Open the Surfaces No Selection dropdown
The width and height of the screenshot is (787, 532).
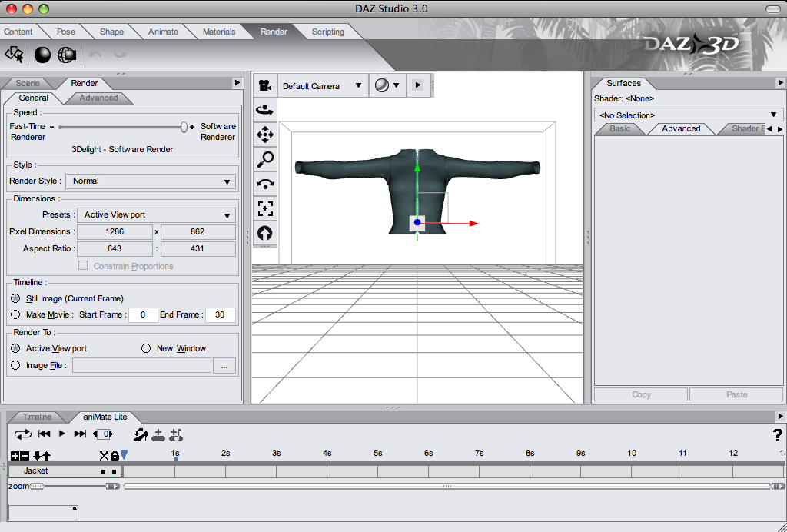(688, 115)
